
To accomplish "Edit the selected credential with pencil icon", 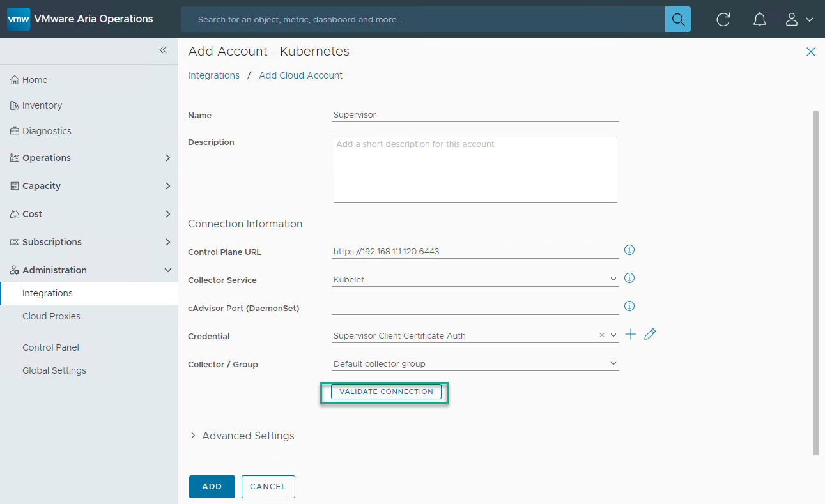I will pyautogui.click(x=650, y=335).
